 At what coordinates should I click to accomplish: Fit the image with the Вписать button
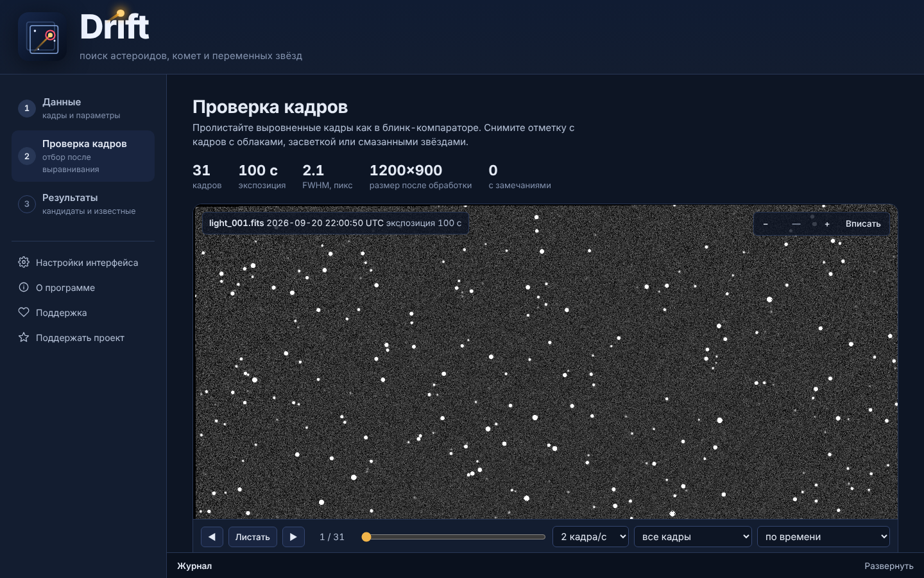pos(863,224)
